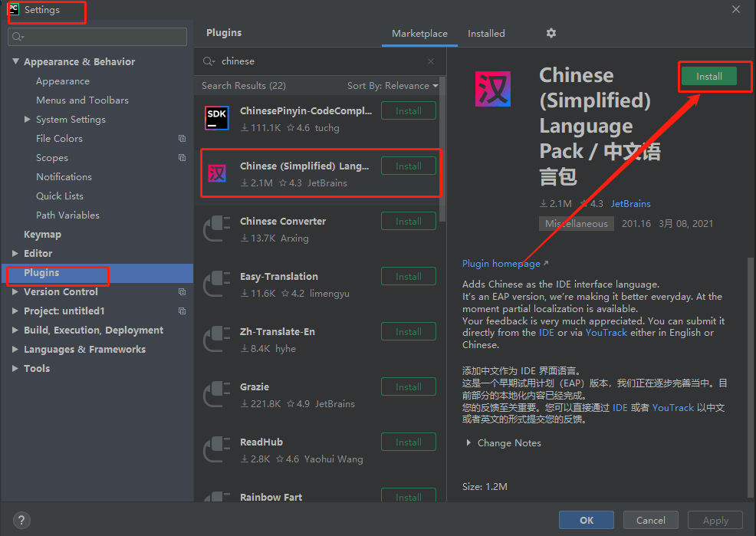Click OK button
The image size is (756, 536).
pyautogui.click(x=587, y=520)
